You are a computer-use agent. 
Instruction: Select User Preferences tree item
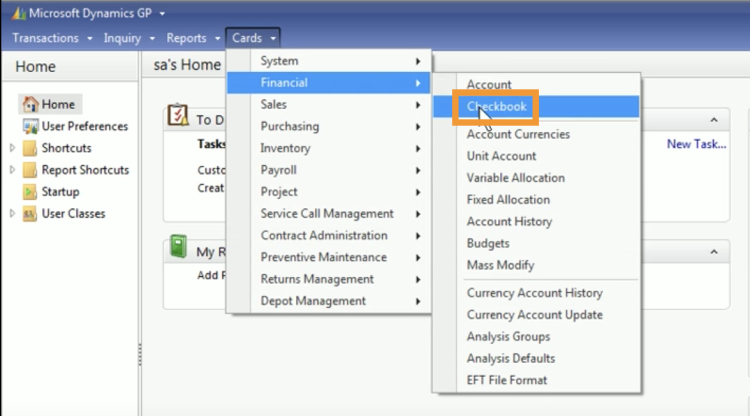(85, 126)
